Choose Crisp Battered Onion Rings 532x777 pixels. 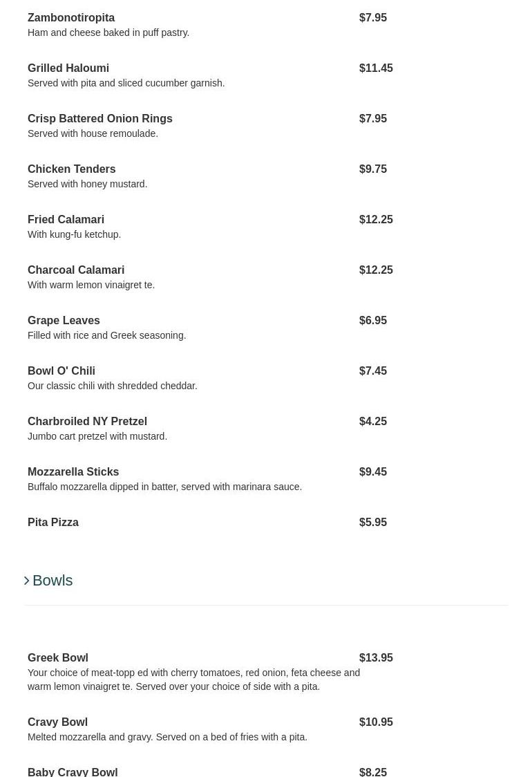pyautogui.click(x=100, y=119)
